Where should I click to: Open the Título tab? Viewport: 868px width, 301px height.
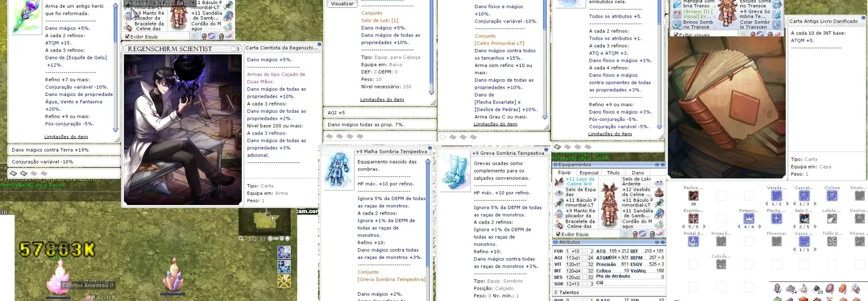coord(613,172)
